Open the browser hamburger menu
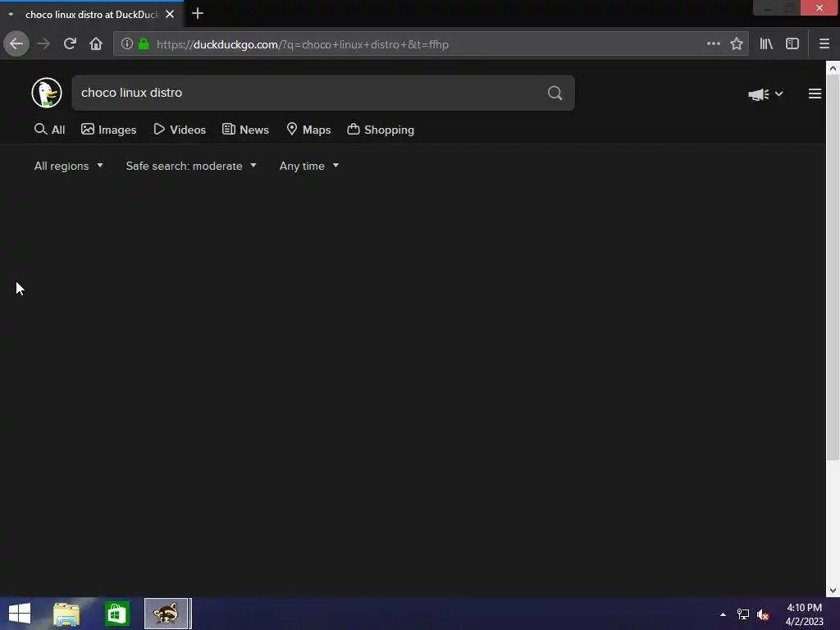 (x=824, y=44)
